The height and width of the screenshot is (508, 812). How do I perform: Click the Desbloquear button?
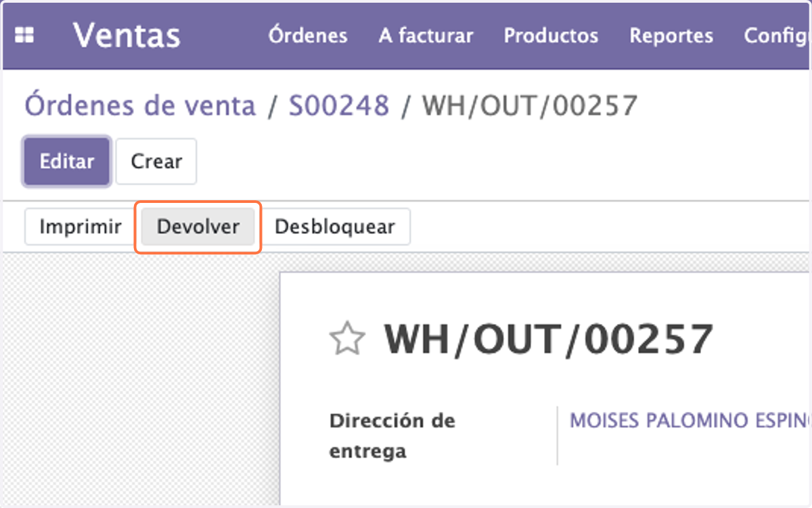click(x=334, y=227)
